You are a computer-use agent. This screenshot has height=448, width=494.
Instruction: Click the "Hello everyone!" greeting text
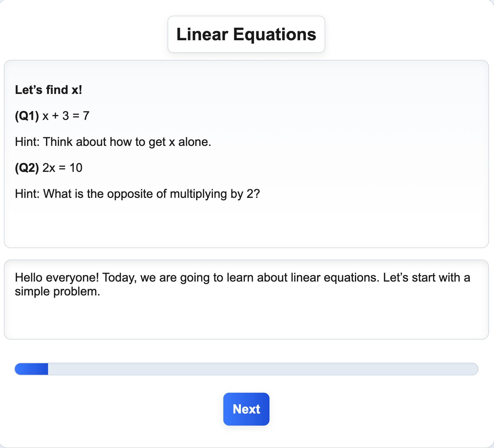[x=57, y=277]
